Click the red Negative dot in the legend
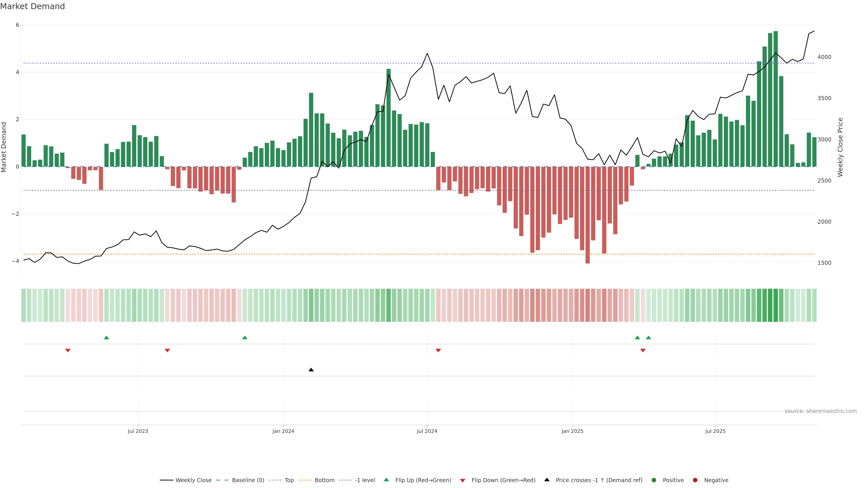 (695, 480)
